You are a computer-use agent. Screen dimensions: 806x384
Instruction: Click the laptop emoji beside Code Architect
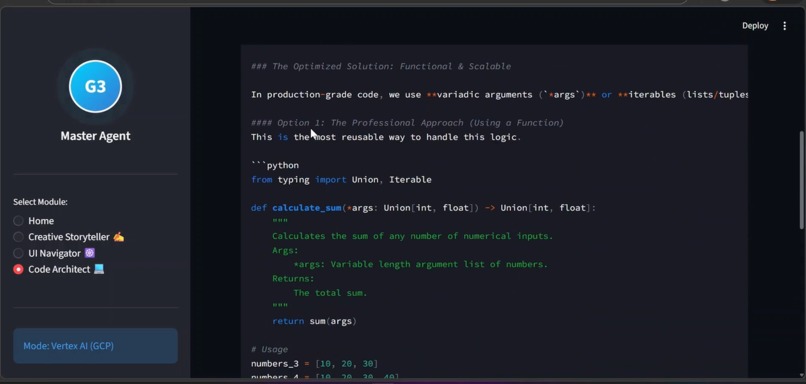coord(99,269)
